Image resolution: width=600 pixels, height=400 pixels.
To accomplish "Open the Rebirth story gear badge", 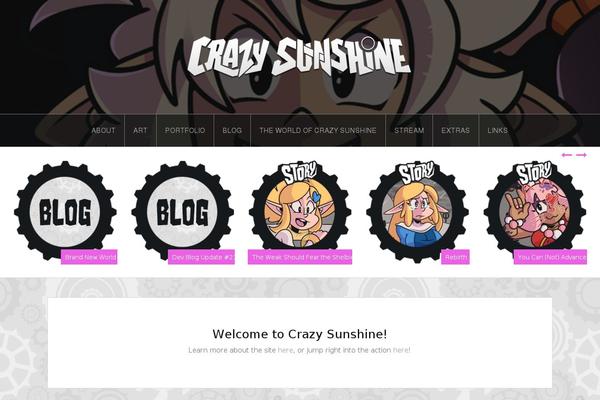I will [x=417, y=211].
